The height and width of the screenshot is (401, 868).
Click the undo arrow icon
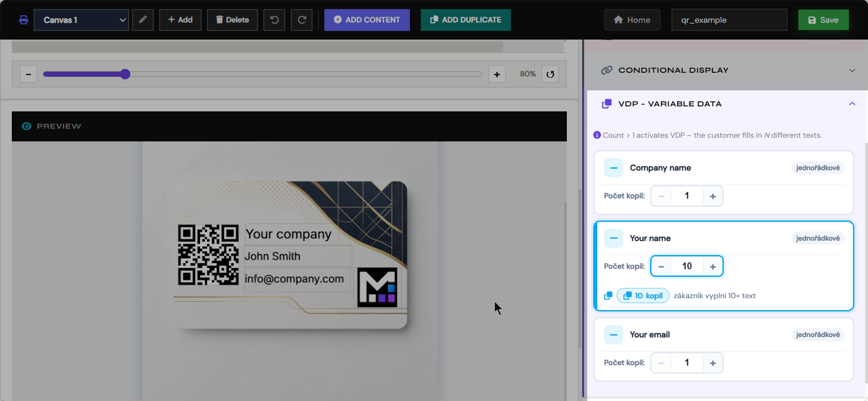[274, 20]
